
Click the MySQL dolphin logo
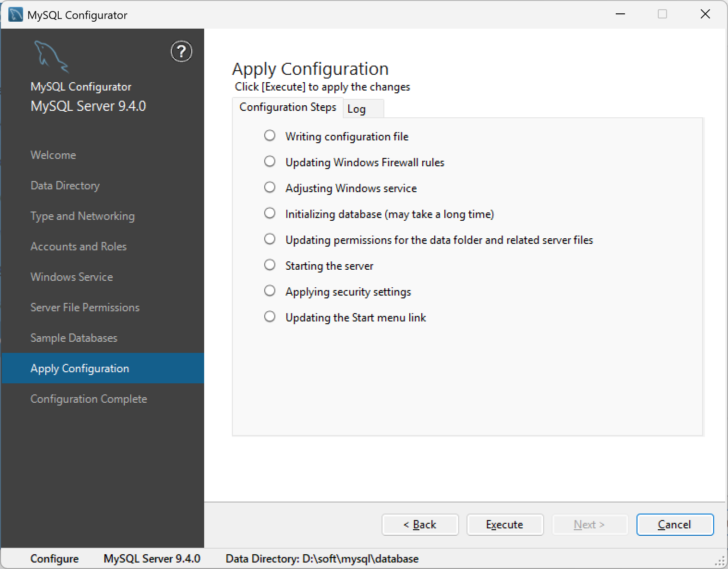[51, 57]
